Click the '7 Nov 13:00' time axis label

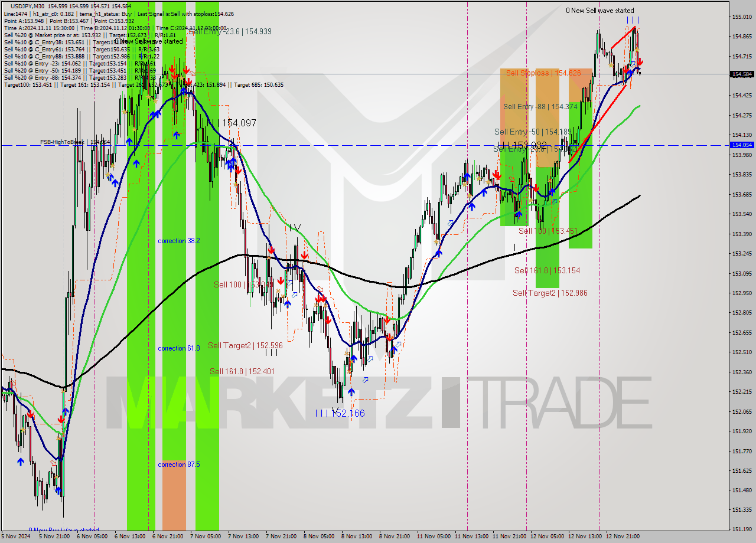[x=242, y=537]
